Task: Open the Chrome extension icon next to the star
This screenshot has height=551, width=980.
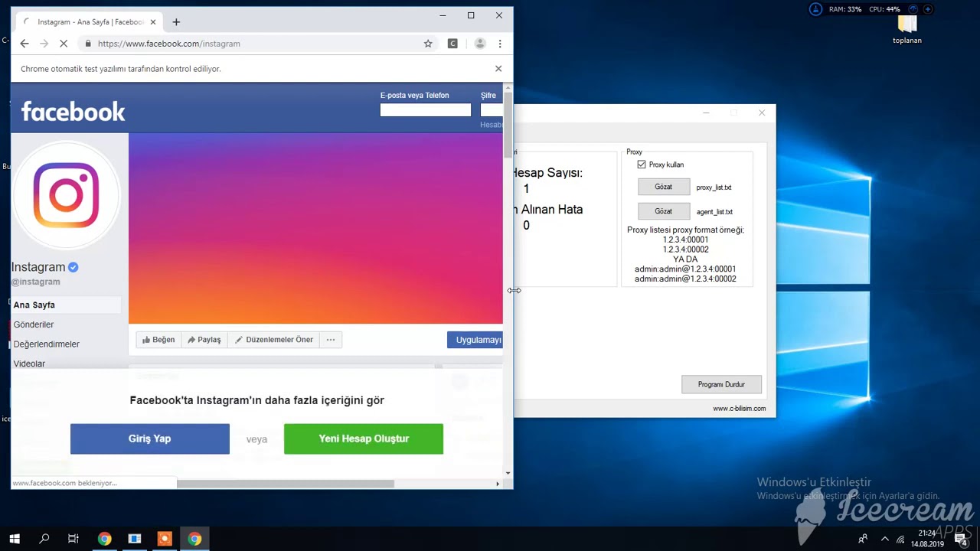Action: point(452,44)
